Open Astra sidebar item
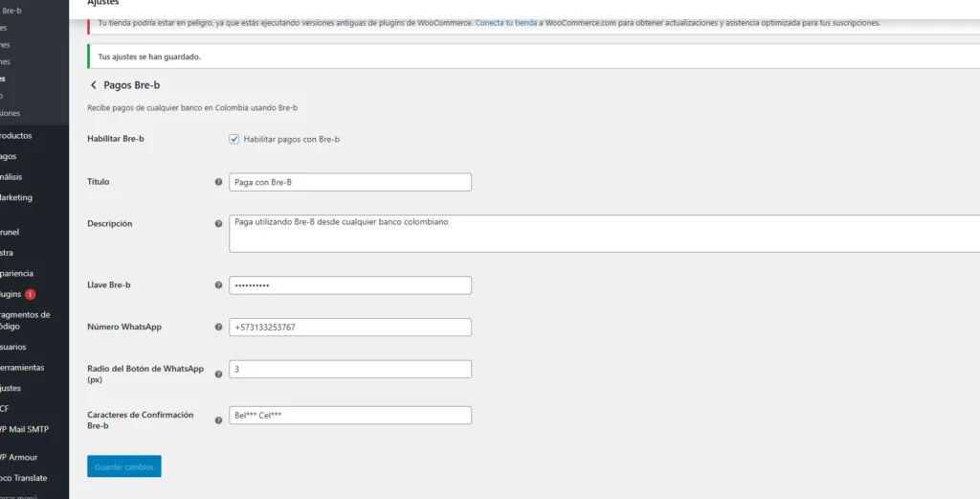 tap(7, 253)
